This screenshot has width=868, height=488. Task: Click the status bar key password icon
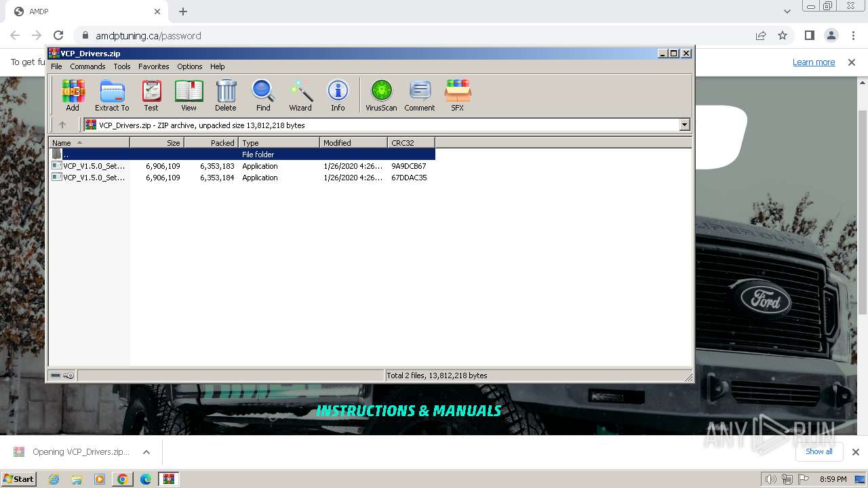pyautogui.click(x=68, y=375)
